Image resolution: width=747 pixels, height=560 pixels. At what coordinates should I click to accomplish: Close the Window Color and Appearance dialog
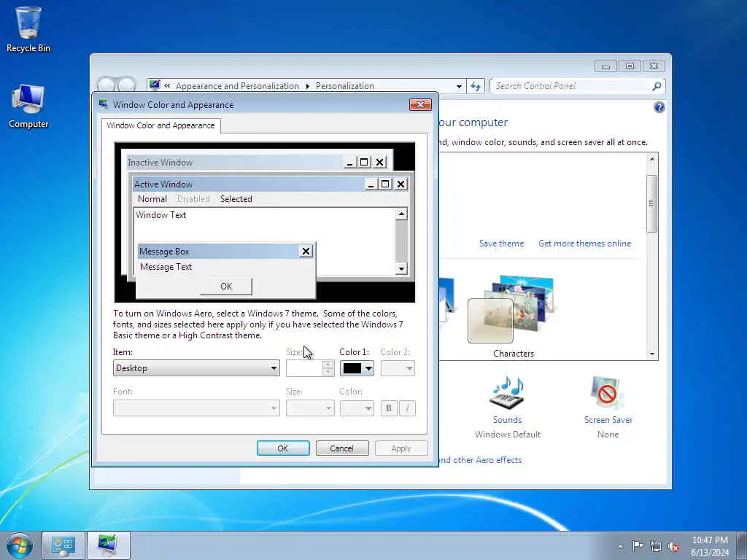420,105
